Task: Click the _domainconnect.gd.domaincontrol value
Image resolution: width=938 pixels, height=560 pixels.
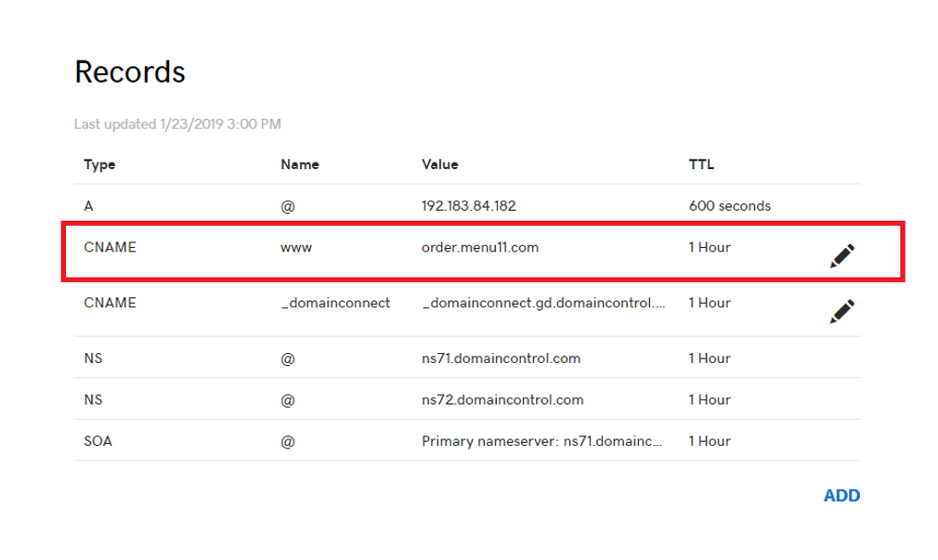Action: click(543, 303)
